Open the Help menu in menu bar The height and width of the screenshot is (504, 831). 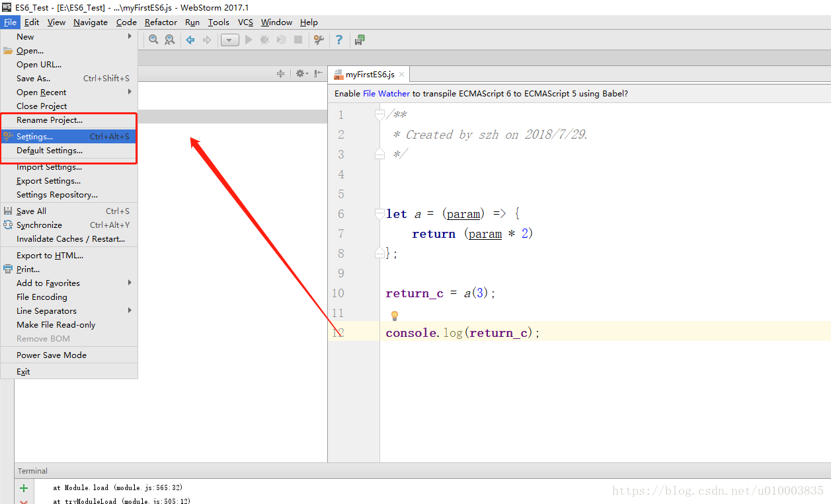[x=309, y=22]
